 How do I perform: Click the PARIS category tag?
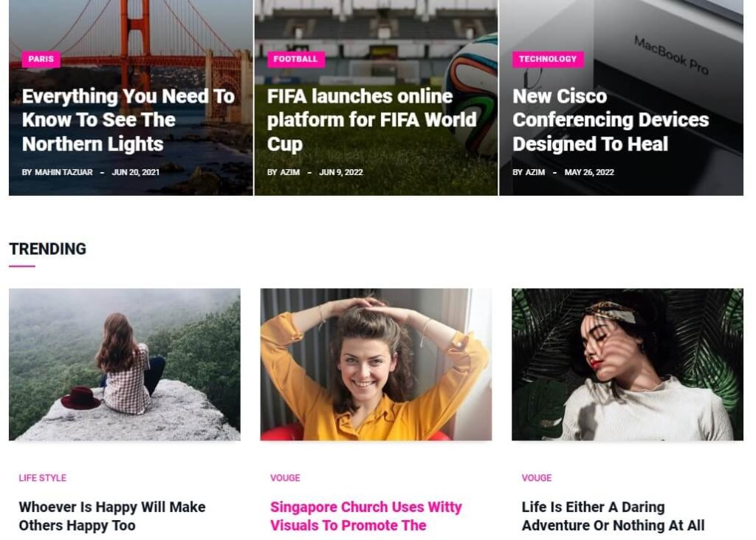(x=41, y=59)
